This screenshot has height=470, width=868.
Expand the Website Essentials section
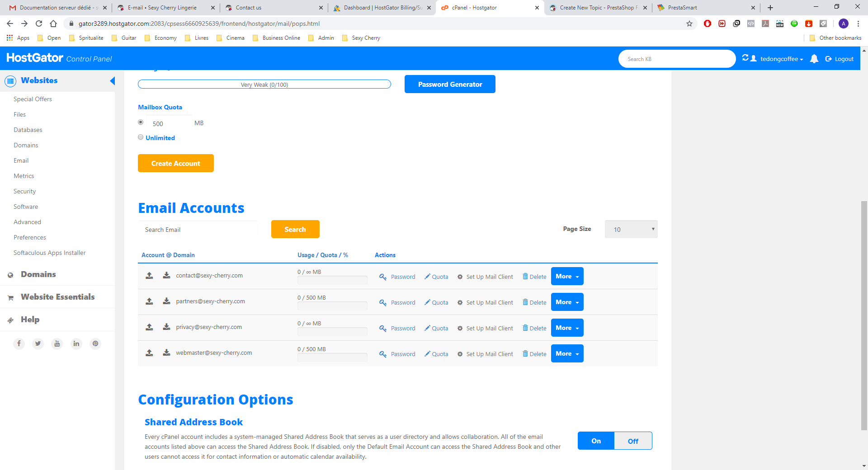click(x=58, y=297)
